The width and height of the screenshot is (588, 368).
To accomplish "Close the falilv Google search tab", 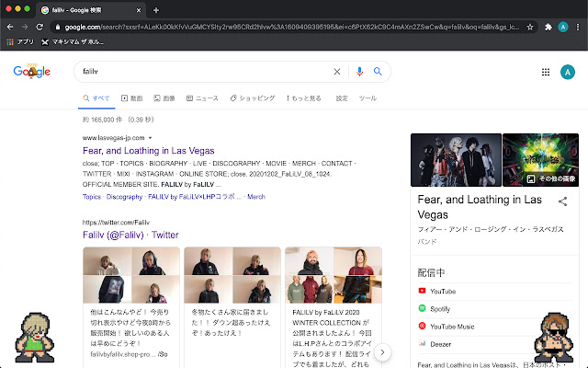I will click(139, 10).
